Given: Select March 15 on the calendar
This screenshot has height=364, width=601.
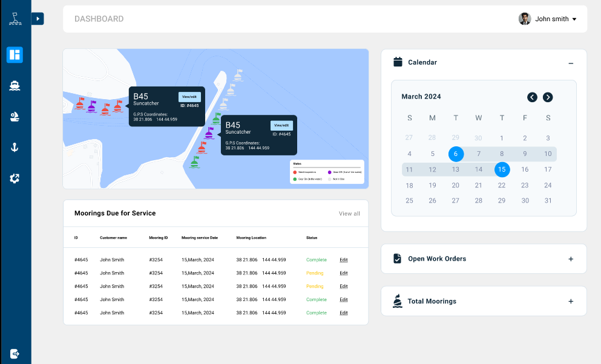Looking at the screenshot, I should tap(502, 170).
